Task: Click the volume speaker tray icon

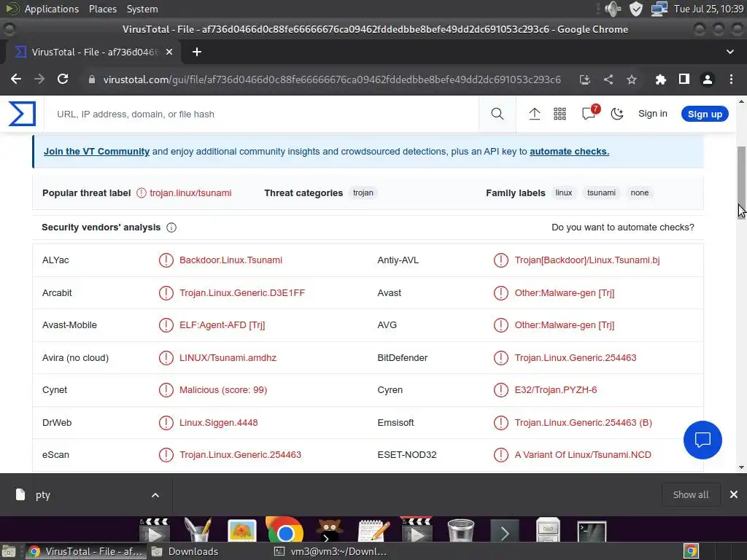Action: click(612, 9)
